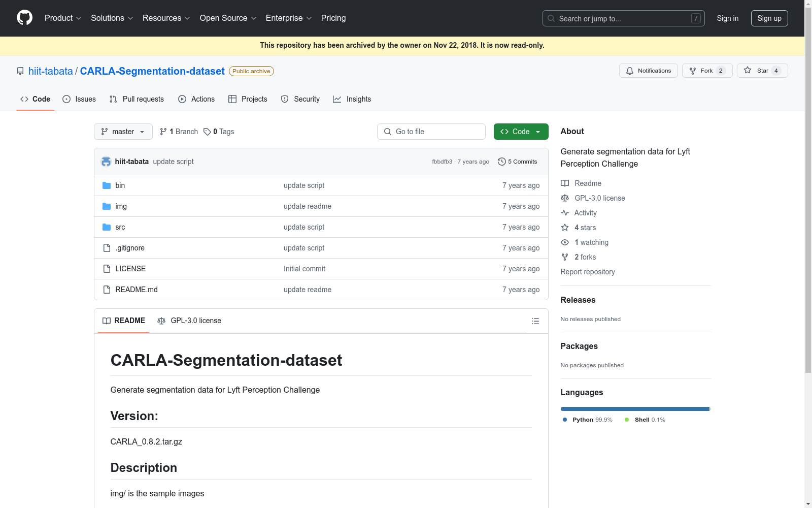
Task: Open the .gitignore file name
Action: (130, 248)
